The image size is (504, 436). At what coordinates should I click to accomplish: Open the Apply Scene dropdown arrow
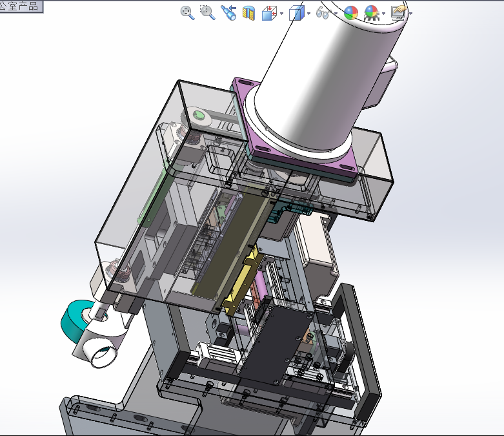pyautogui.click(x=384, y=14)
